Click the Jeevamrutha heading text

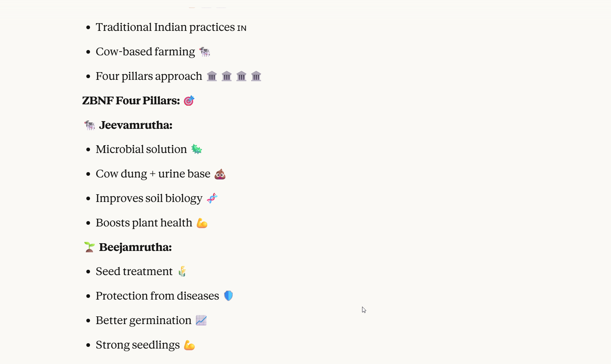point(136,125)
